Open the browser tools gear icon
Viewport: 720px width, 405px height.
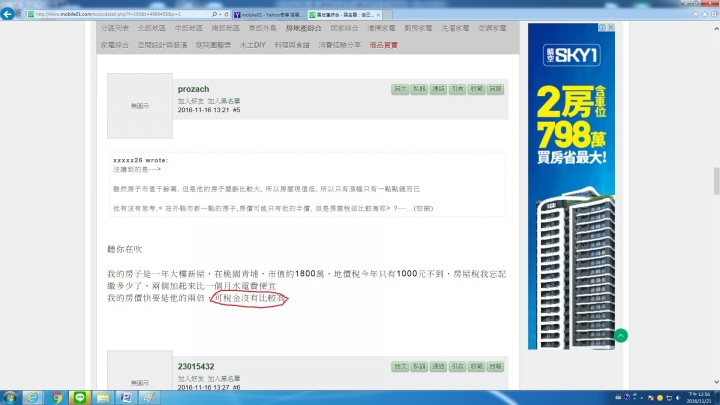pyautogui.click(x=714, y=14)
